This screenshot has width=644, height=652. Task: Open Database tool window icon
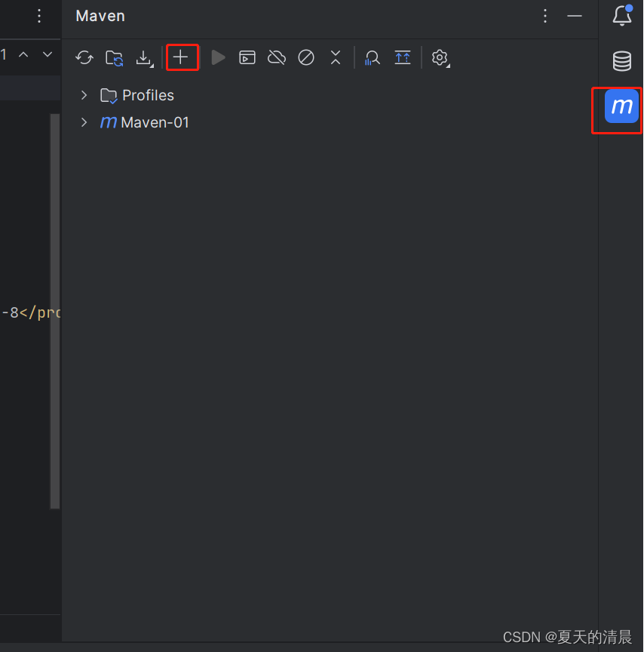click(x=621, y=60)
